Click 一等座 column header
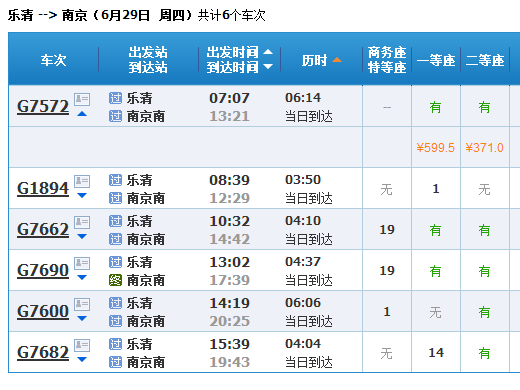The width and height of the screenshot is (520, 390). point(436,60)
